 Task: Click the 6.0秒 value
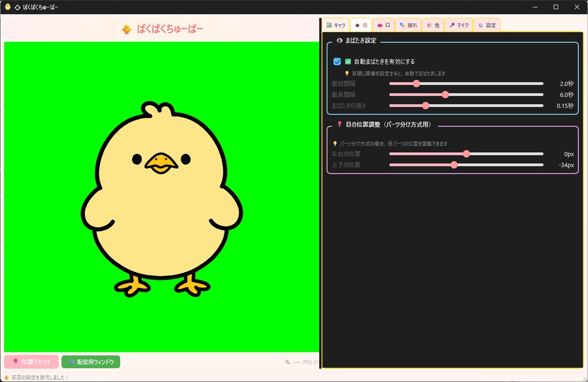tap(567, 95)
